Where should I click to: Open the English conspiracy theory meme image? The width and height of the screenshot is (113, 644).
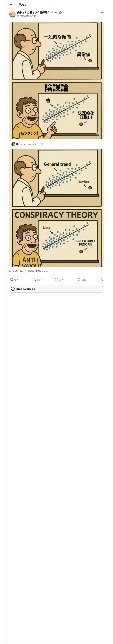tap(56, 208)
